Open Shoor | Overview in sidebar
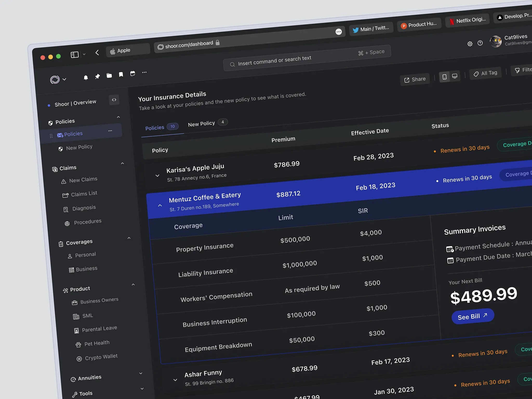This screenshot has height=399, width=532. tap(75, 103)
